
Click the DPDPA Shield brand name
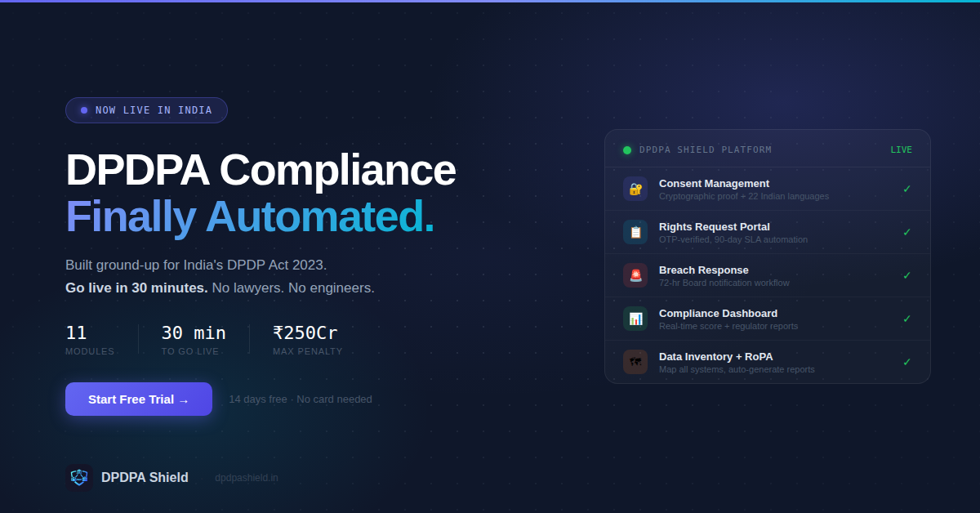[x=145, y=477]
